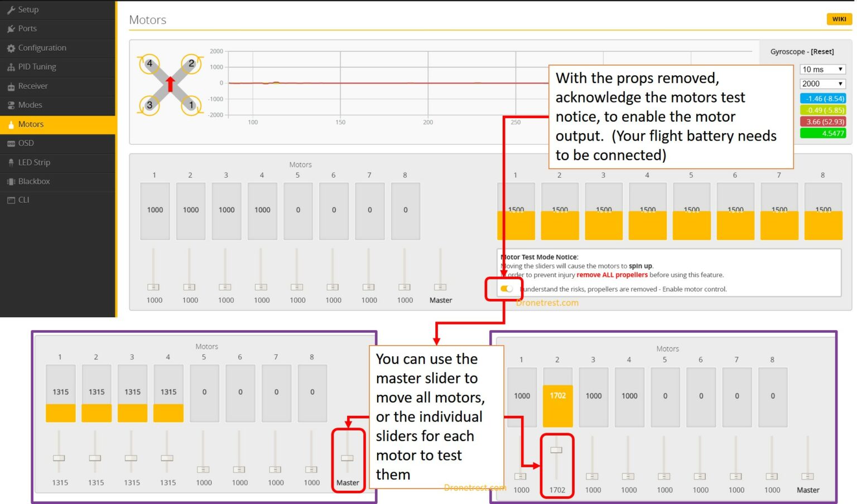The height and width of the screenshot is (504, 857).
Task: Click the Blackbox icon in sidebar
Action: pos(11,182)
